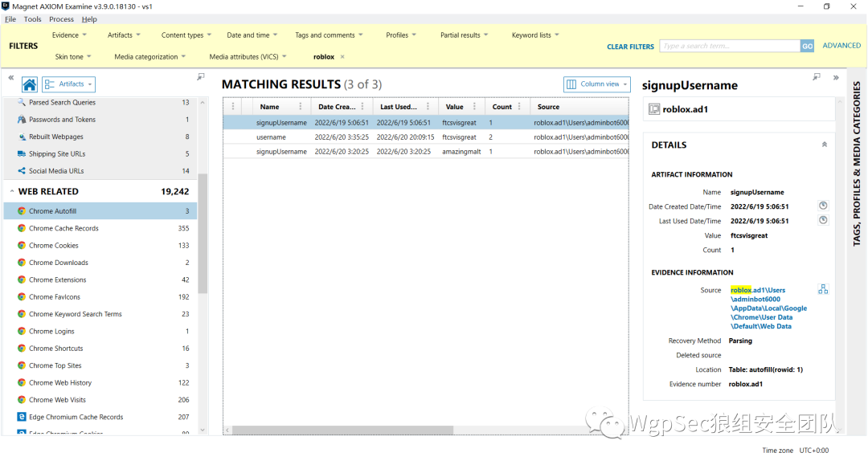Go to the home case dashboard icon
Screen dimensions: 868x465
[x=30, y=84]
